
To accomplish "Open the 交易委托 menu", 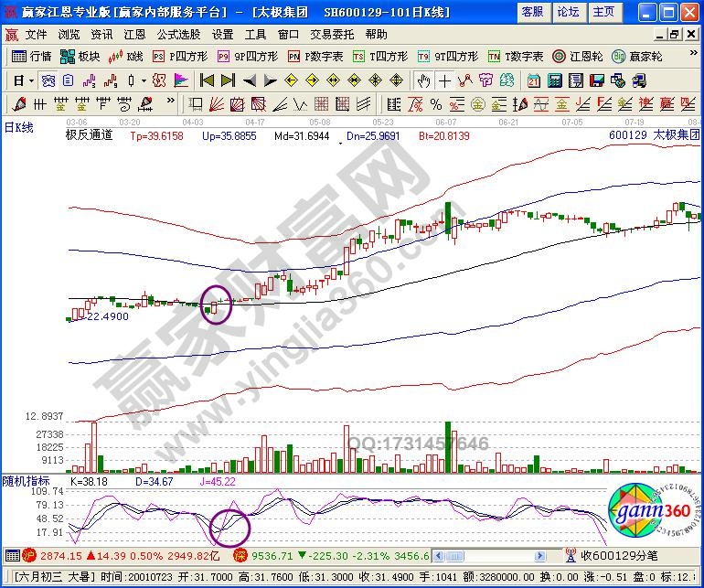I will coord(329,34).
